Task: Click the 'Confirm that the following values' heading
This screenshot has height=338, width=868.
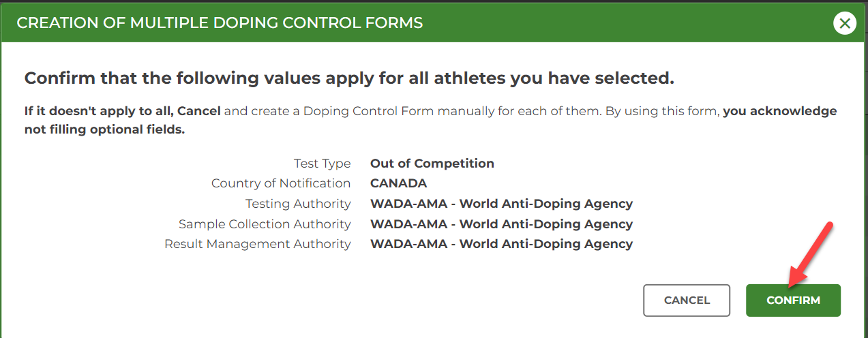Action: click(x=349, y=78)
